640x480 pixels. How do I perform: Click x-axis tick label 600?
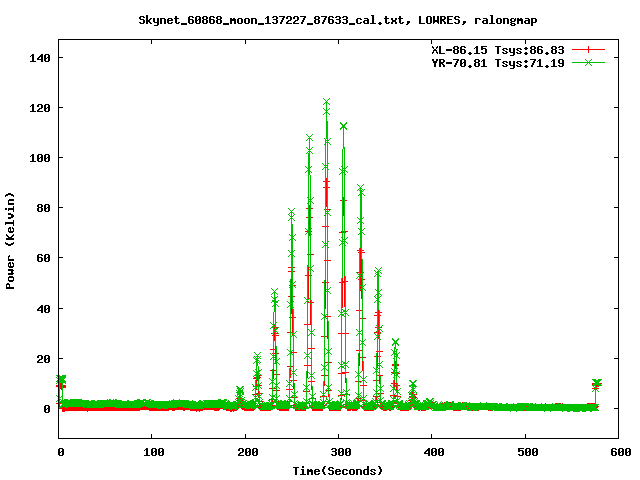click(x=621, y=452)
